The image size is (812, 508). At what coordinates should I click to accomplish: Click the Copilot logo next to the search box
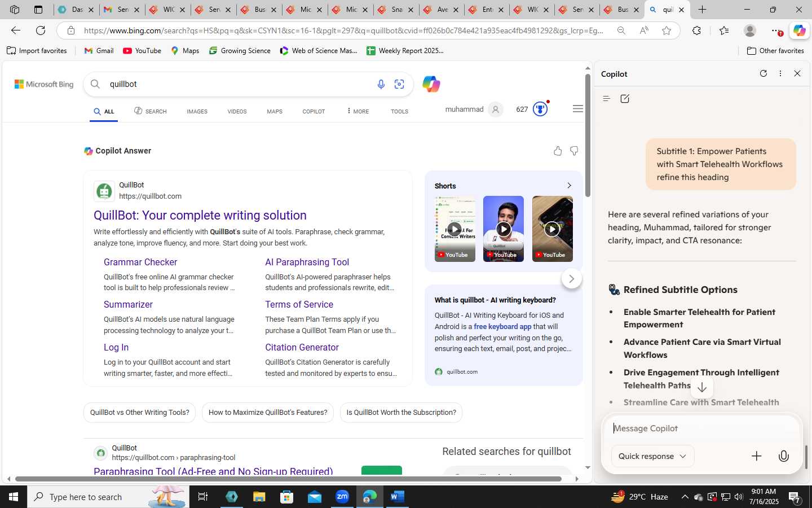(431, 84)
